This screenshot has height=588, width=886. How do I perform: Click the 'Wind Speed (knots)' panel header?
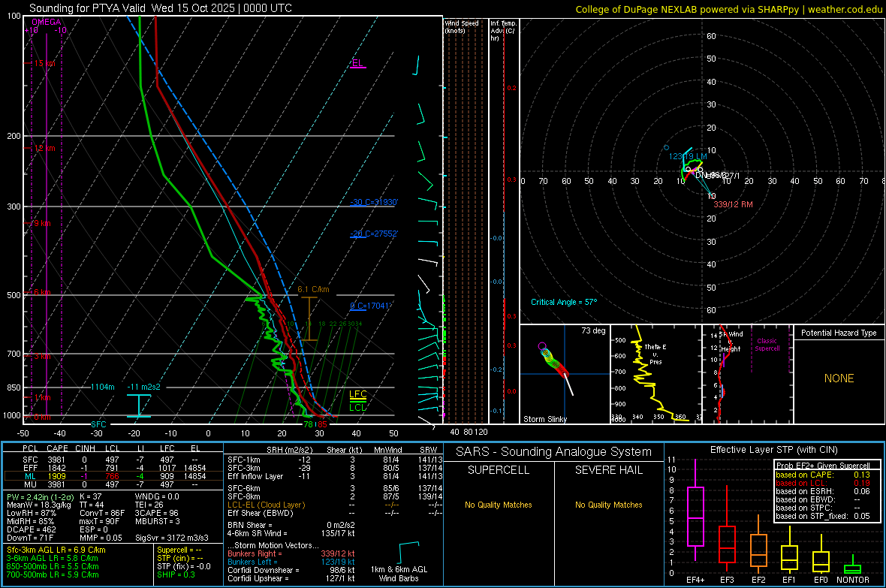tap(462, 27)
